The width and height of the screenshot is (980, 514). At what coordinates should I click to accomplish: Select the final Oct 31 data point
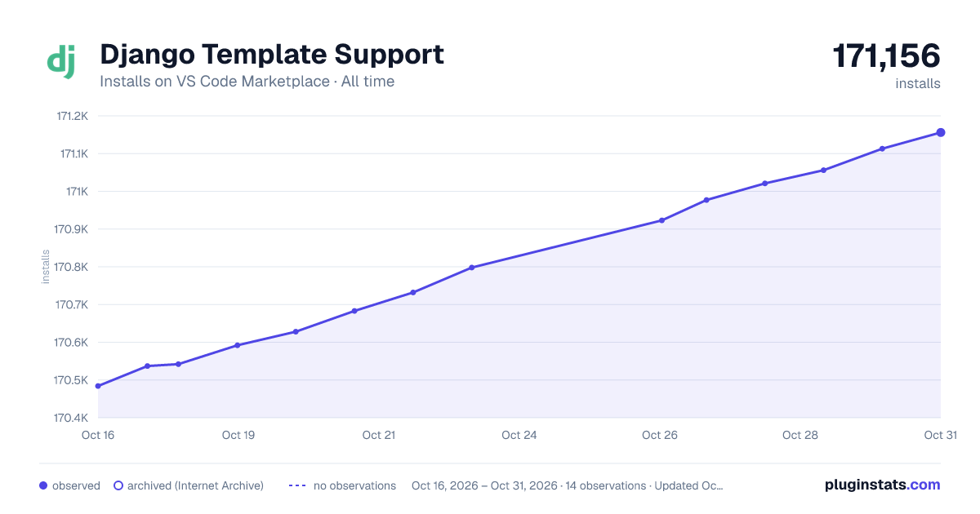click(x=941, y=132)
